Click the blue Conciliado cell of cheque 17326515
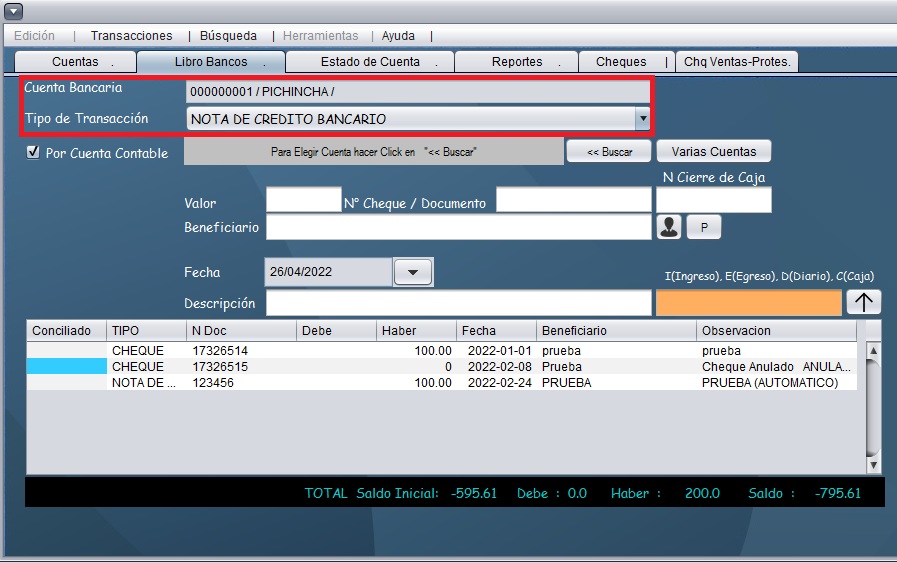Screen dimensions: 897x563 coord(66,367)
